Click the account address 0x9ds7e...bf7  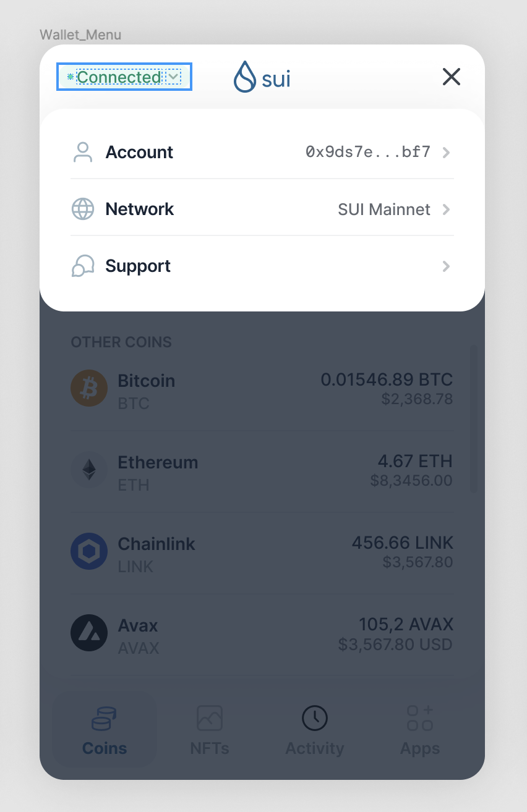368,152
